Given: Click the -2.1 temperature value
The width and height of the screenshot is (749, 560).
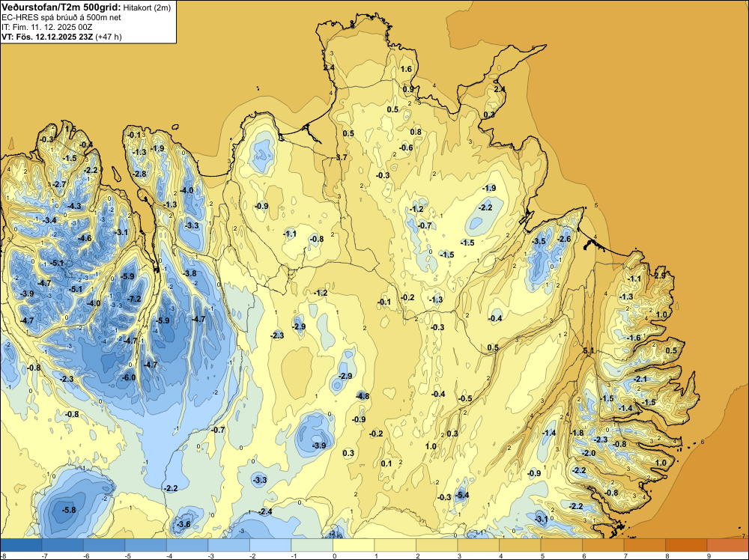Looking at the screenshot, I should click(640, 379).
